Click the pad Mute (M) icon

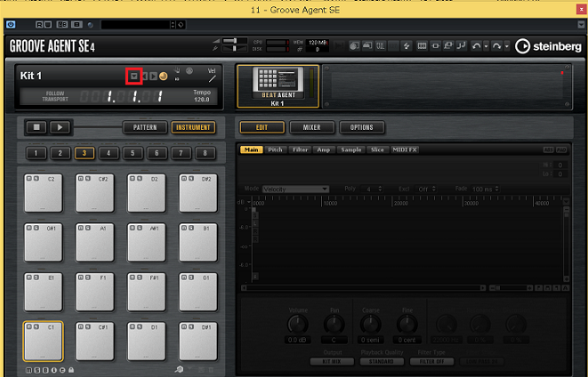(28, 370)
